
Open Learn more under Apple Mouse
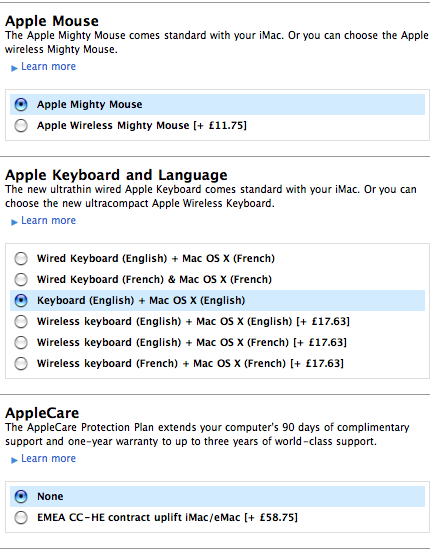point(48,67)
